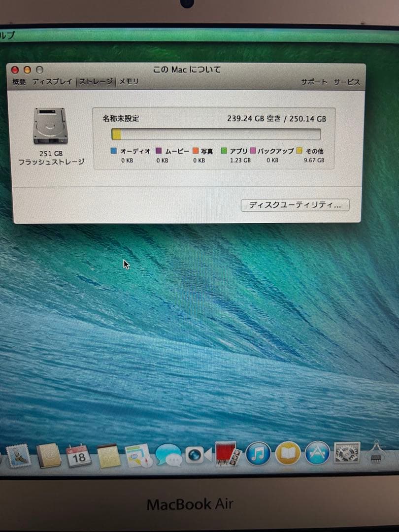The width and height of the screenshot is (399, 532).
Task: Open Maps from the Dock
Action: [138, 455]
